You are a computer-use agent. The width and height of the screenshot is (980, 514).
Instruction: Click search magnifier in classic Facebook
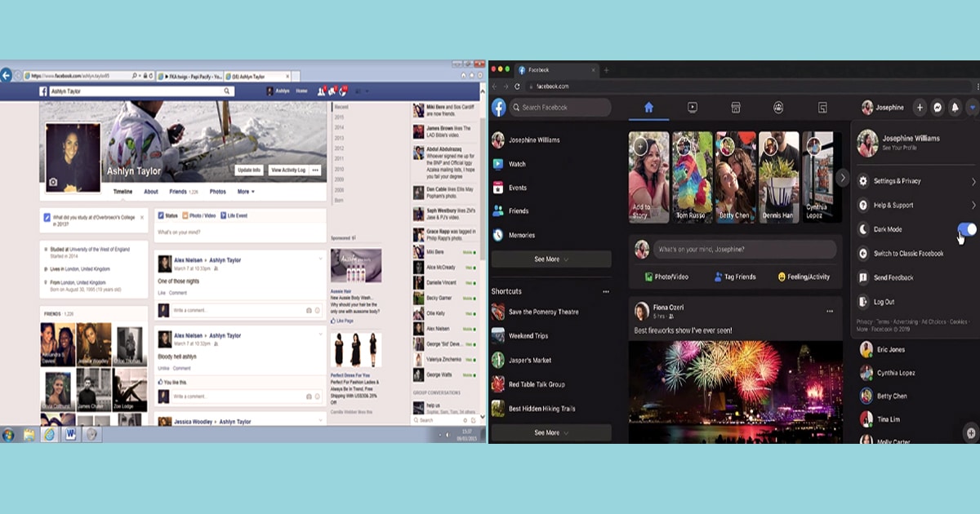tap(227, 91)
